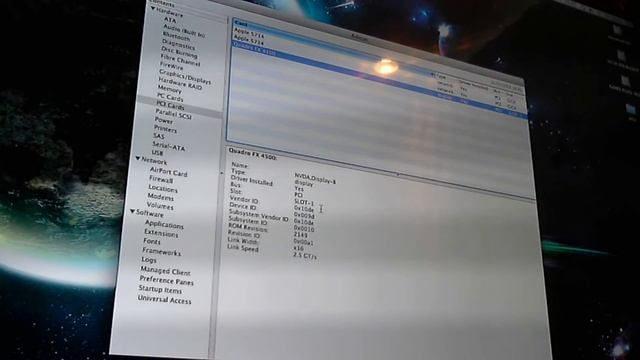This screenshot has height=360, width=640.
Task: Select Universal Access entry
Action: tap(164, 300)
